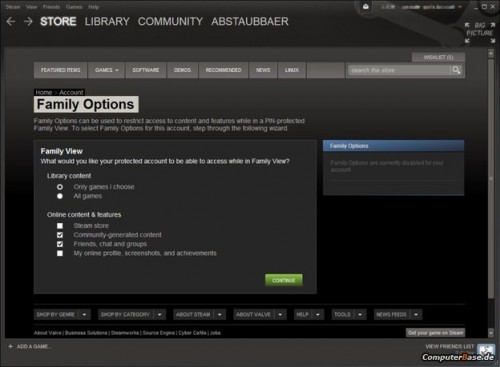Screen dimensions: 500x367
Task: Open the Library tab
Action: tap(107, 22)
